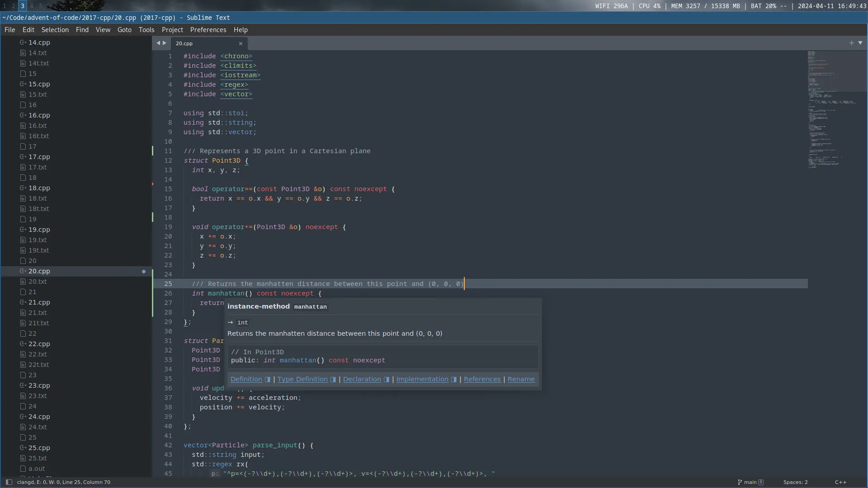The width and height of the screenshot is (868, 488).
Task: Open the Tools menu
Action: click(146, 29)
